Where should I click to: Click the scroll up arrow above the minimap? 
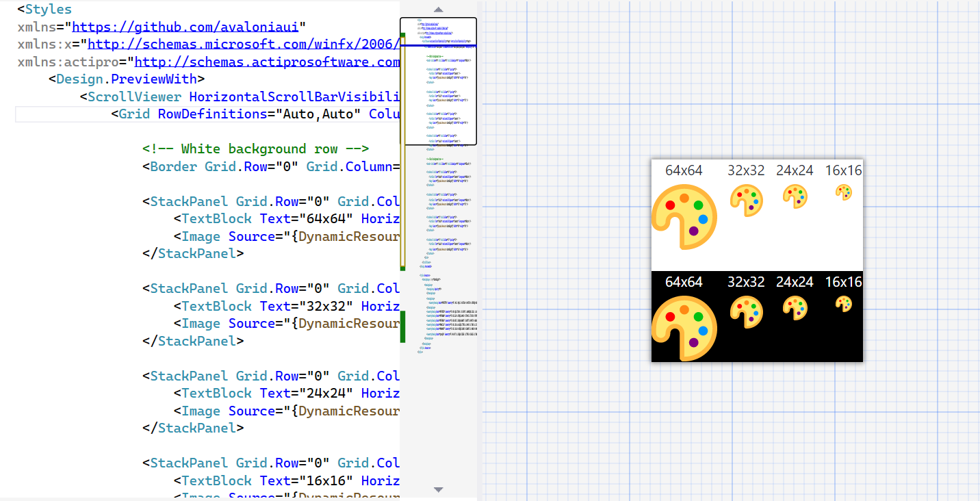(x=439, y=10)
